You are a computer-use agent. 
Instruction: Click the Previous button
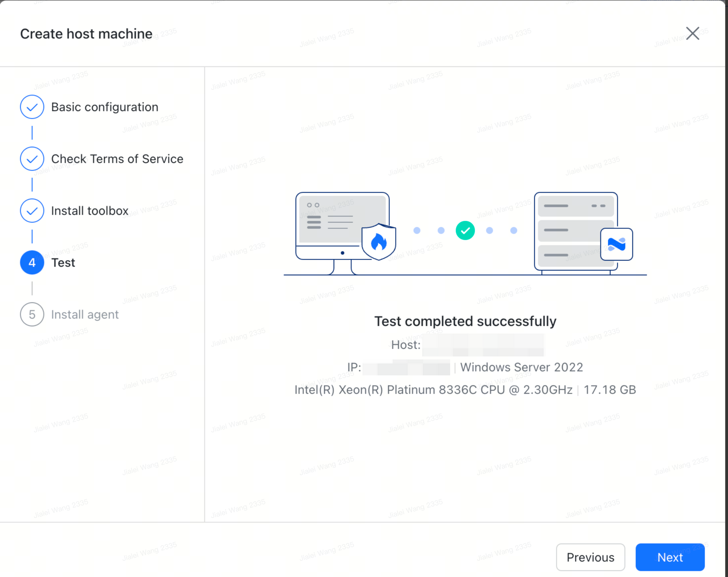(591, 557)
